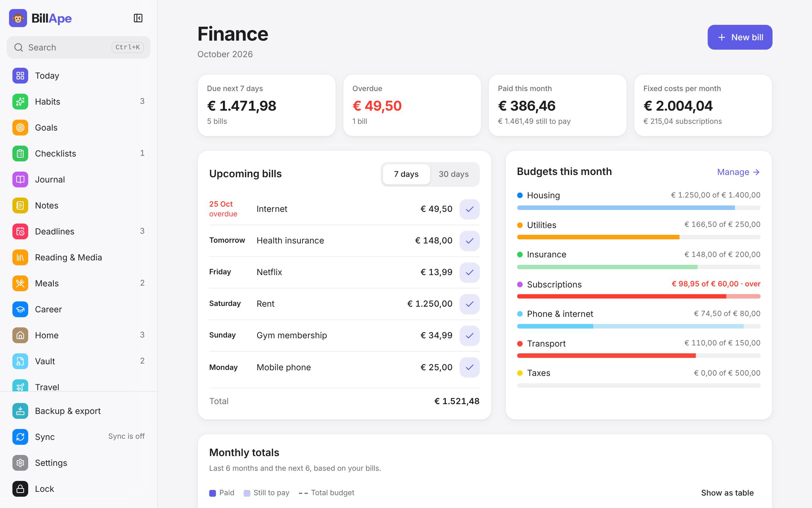The height and width of the screenshot is (508, 812).
Task: Mark Health insurance bill as paid
Action: click(470, 241)
